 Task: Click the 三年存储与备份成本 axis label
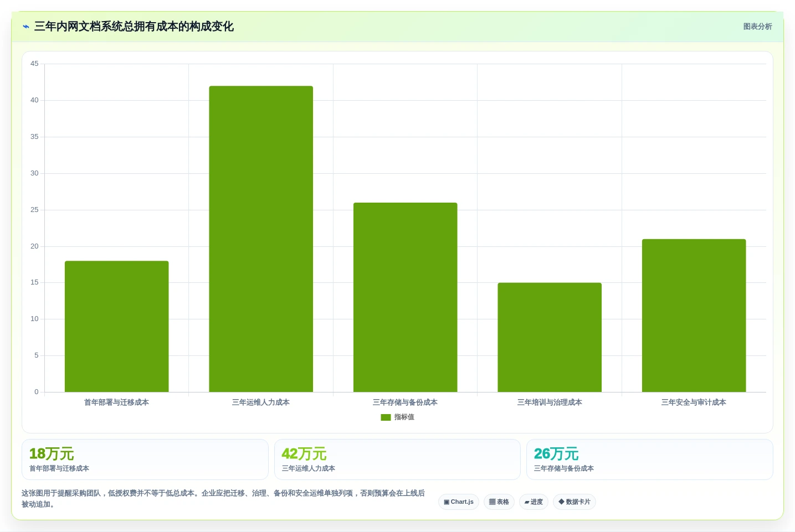[x=406, y=402]
